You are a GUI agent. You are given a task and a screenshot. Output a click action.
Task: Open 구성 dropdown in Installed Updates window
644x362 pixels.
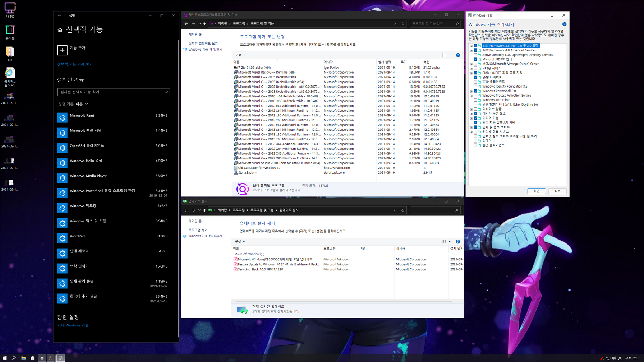[240, 241]
